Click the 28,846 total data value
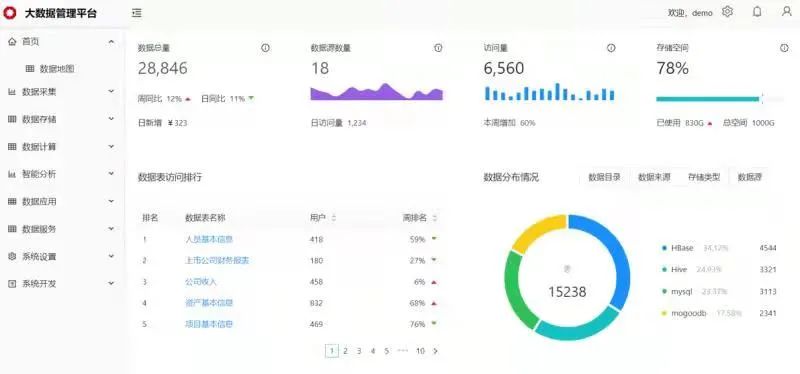The height and width of the screenshot is (374, 800). point(163,68)
